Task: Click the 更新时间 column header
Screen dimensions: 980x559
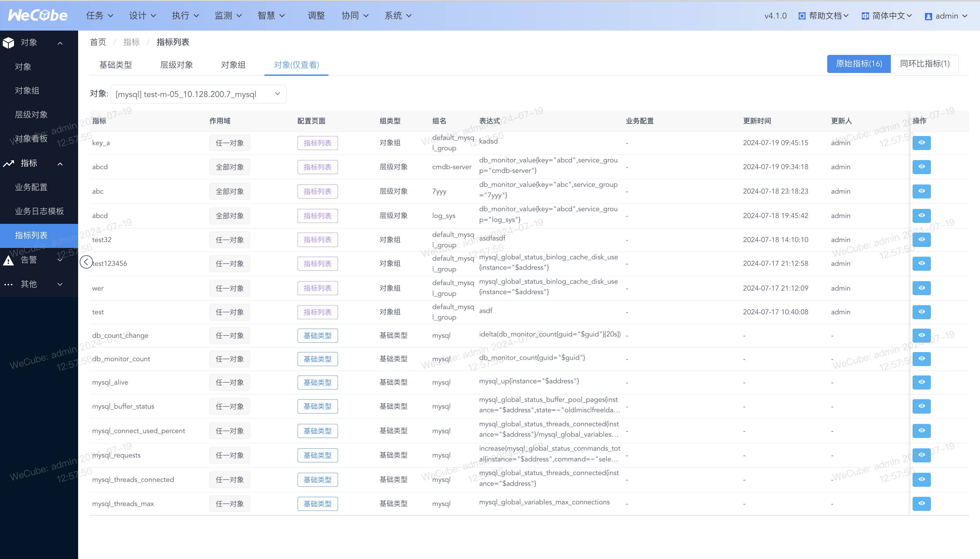Action: (756, 121)
